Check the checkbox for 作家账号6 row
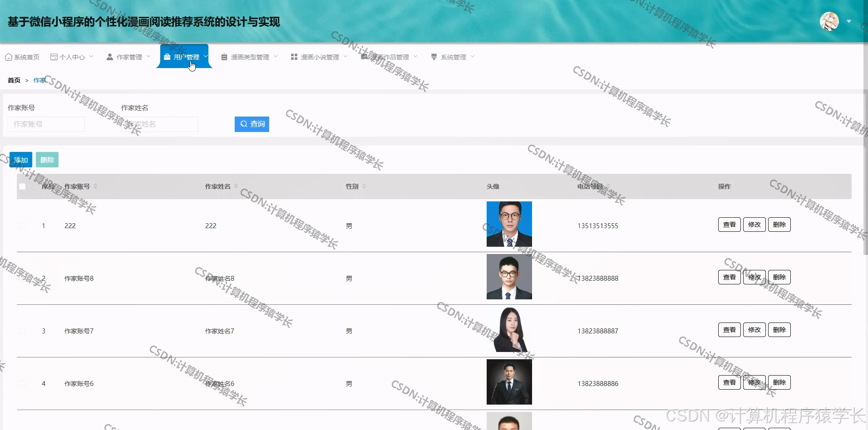This screenshot has height=430, width=868. [x=22, y=384]
